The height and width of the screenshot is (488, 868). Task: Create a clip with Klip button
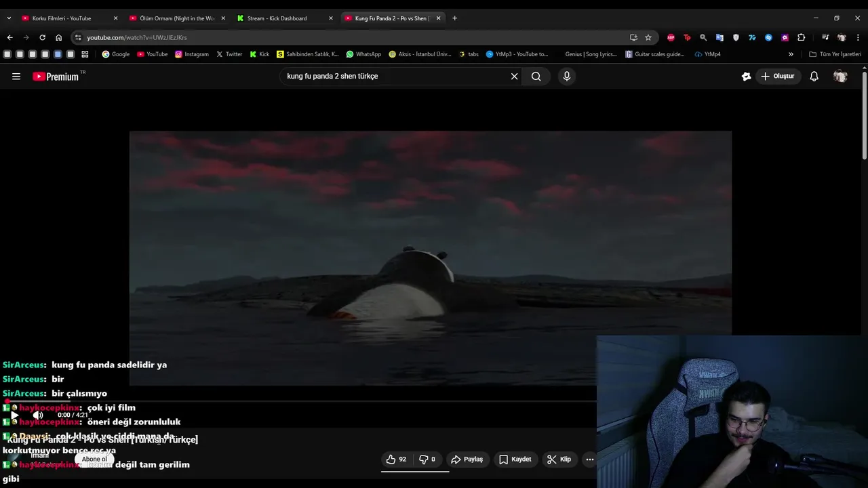click(559, 460)
